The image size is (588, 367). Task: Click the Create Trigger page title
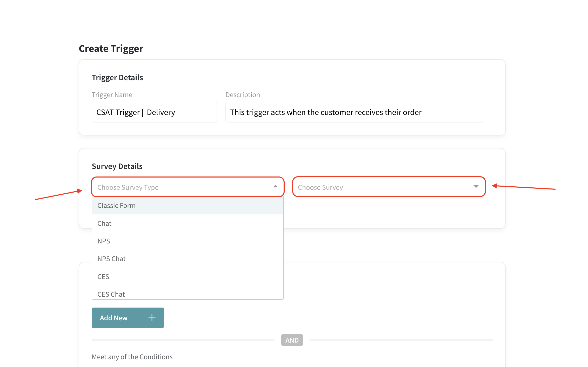tap(111, 49)
